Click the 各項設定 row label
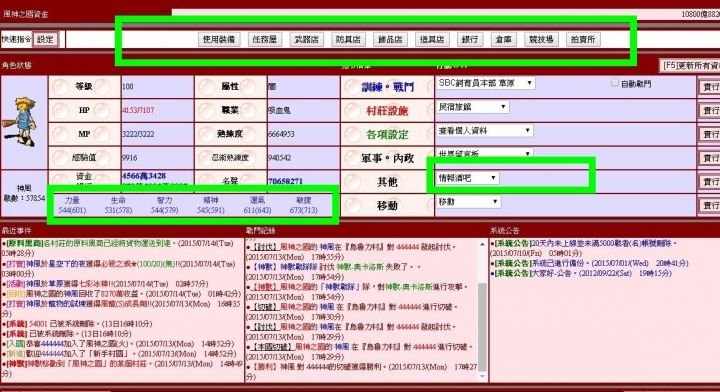Viewport: 720px width, 392px height. (387, 134)
